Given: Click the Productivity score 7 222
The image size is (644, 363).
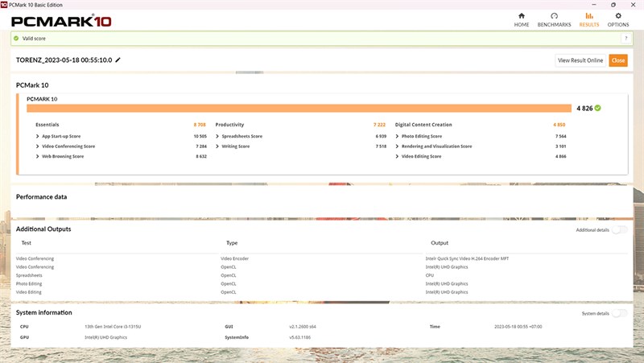Looking at the screenshot, I should [379, 125].
